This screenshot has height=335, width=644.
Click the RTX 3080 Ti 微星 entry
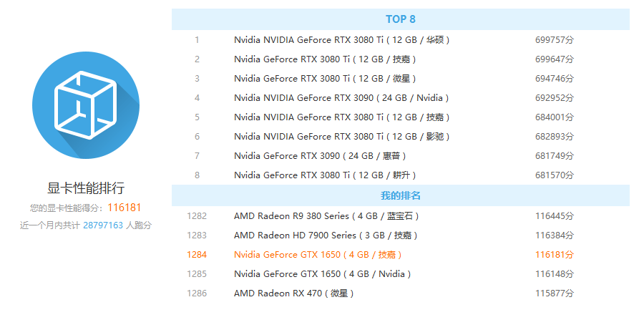point(324,79)
